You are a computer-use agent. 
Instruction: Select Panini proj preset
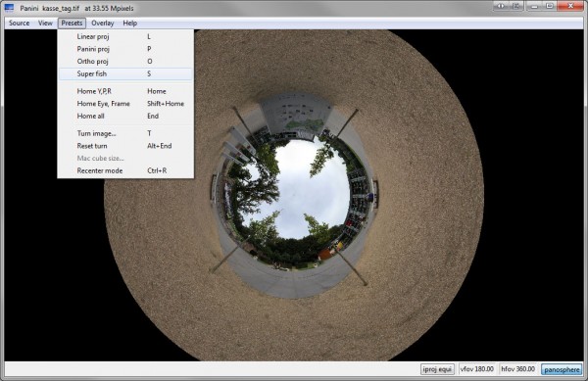pyautogui.click(x=125, y=49)
